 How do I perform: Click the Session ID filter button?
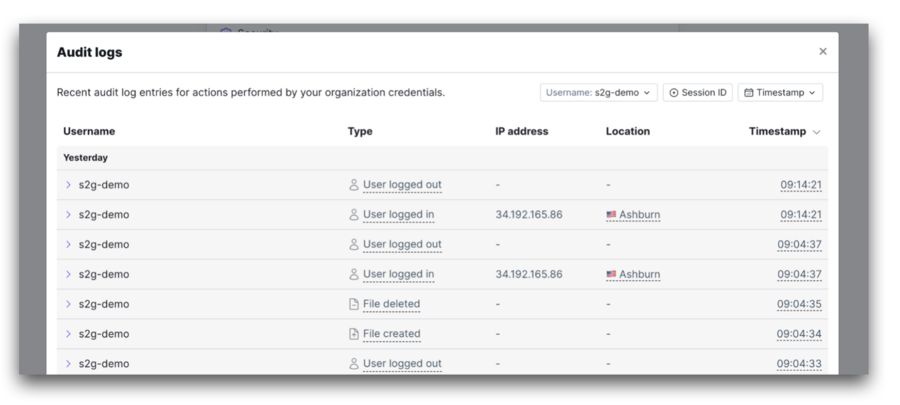(x=697, y=92)
